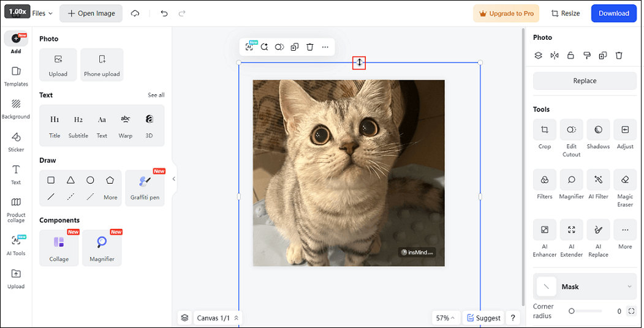Draw a pentagon shape

pyautogui.click(x=110, y=180)
